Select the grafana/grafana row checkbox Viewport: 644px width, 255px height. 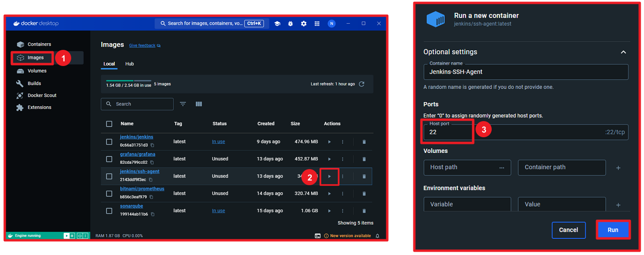pos(109,159)
